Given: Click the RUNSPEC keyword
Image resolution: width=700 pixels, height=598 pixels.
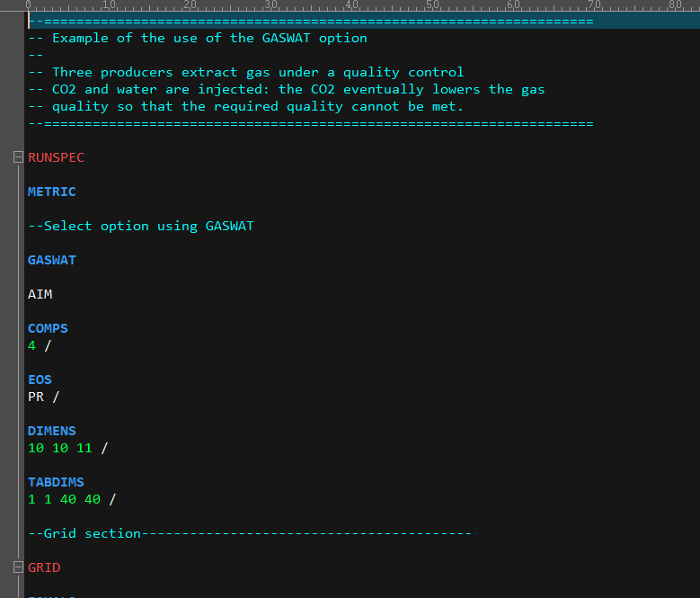Looking at the screenshot, I should click(56, 157).
